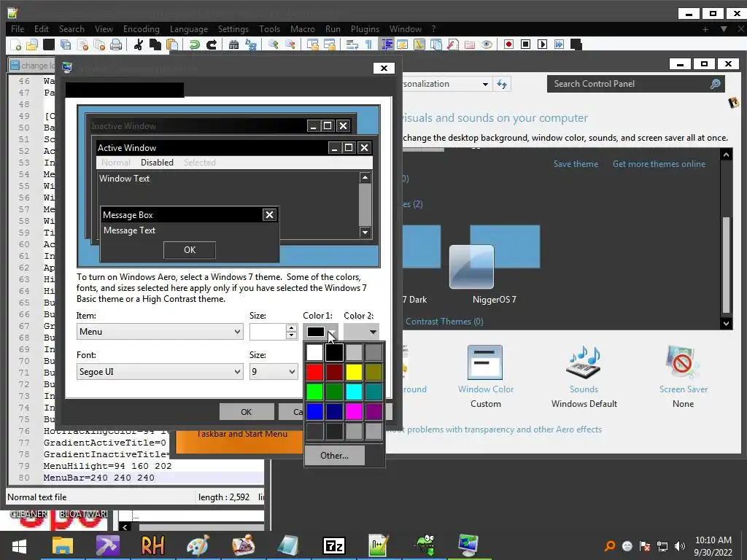This screenshot has width=747, height=560.
Task: Open 7-Zip from the taskbar
Action: [333, 545]
